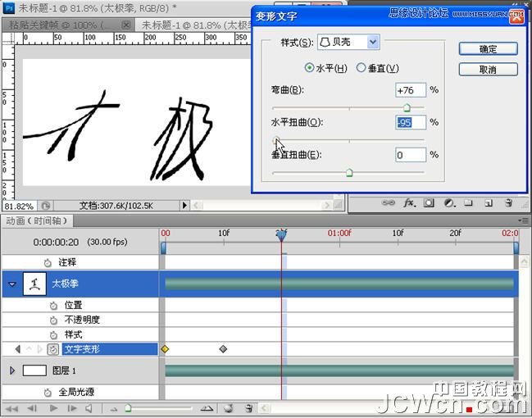Click the zoom percentage field 81.82%
532x418 pixels.
tap(20, 206)
